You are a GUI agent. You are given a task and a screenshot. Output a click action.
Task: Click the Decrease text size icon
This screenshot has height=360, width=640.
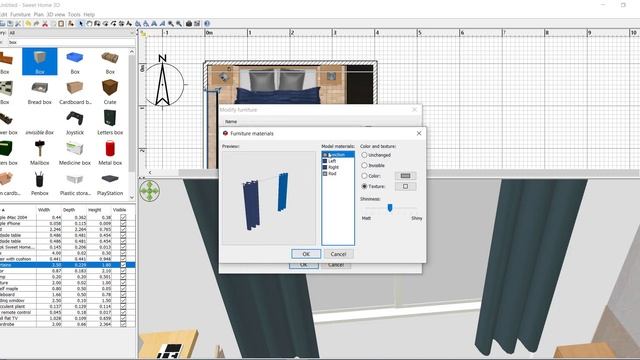click(x=146, y=24)
